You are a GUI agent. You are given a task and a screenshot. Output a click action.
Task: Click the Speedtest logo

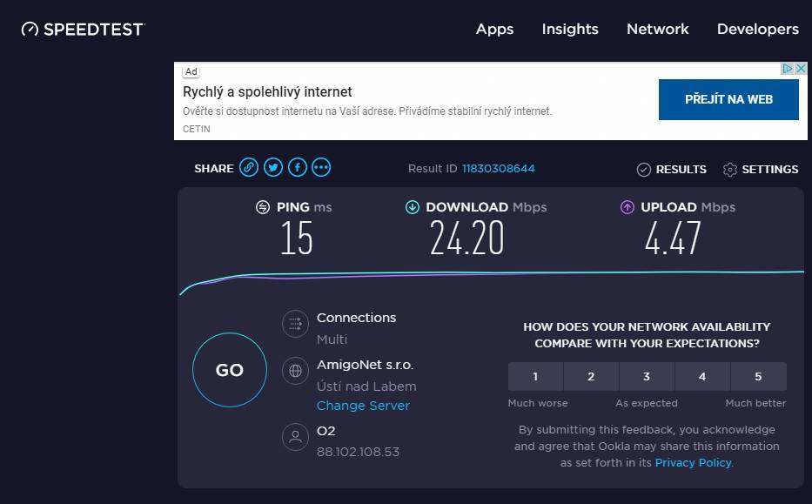coord(83,29)
